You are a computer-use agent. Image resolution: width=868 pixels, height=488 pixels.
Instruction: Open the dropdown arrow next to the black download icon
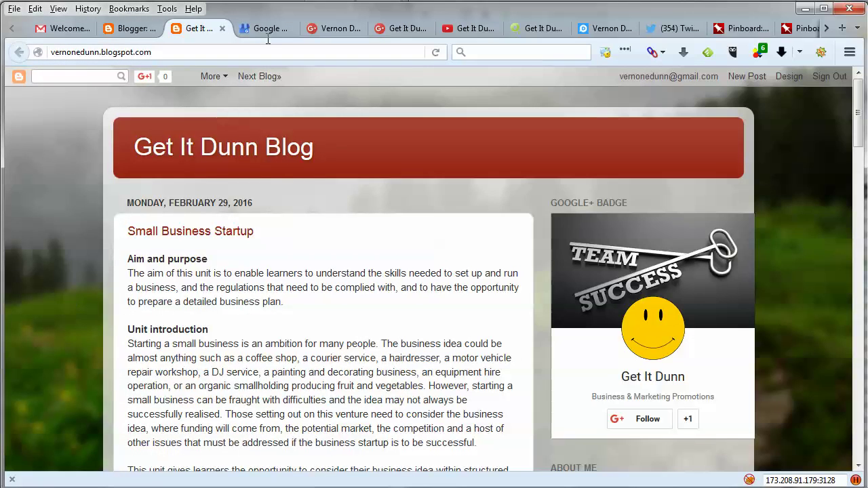pyautogui.click(x=800, y=52)
